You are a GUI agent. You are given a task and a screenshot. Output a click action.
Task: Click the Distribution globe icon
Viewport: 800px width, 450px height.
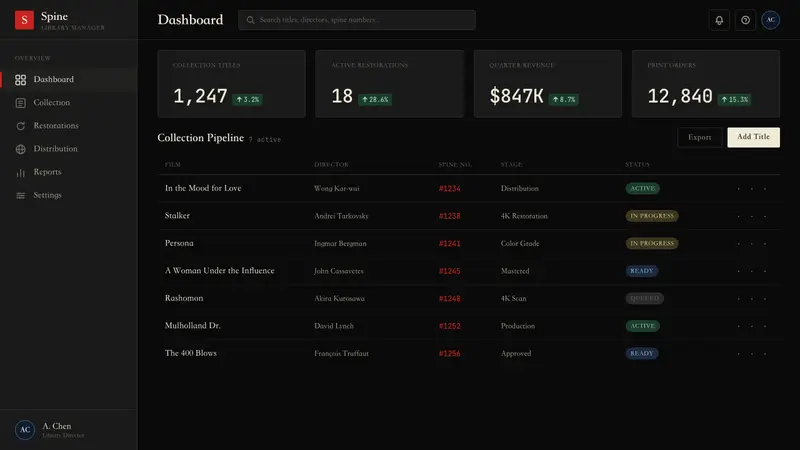pyautogui.click(x=20, y=149)
